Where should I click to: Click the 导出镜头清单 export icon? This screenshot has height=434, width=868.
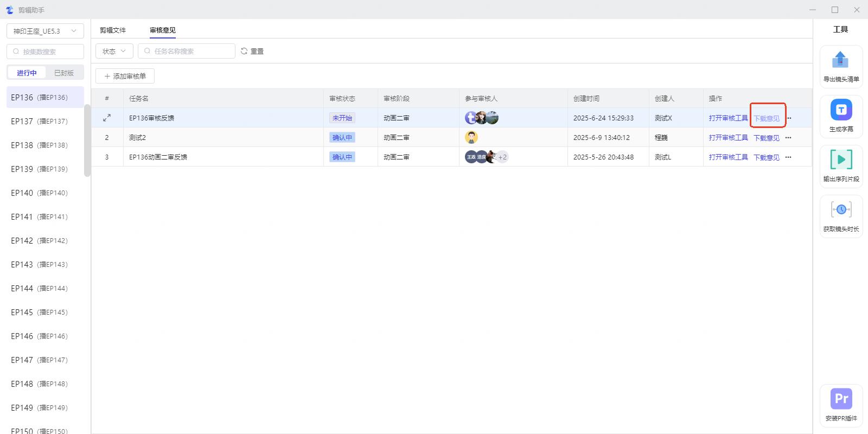click(840, 60)
